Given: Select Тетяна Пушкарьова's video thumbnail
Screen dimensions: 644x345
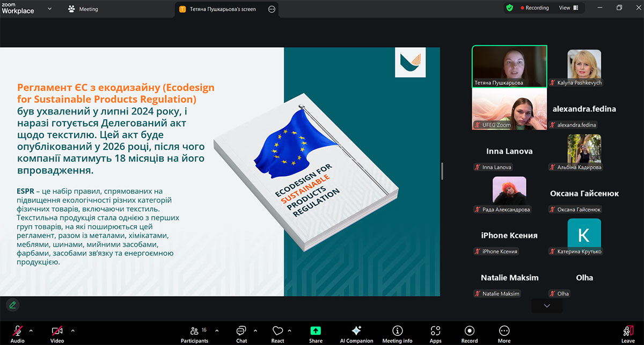Looking at the screenshot, I should coord(509,66).
